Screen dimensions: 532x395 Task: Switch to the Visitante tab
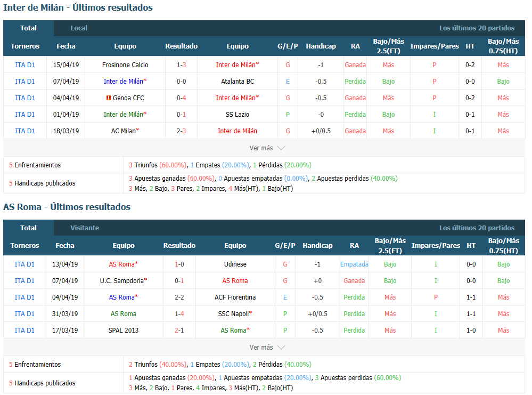pos(85,228)
